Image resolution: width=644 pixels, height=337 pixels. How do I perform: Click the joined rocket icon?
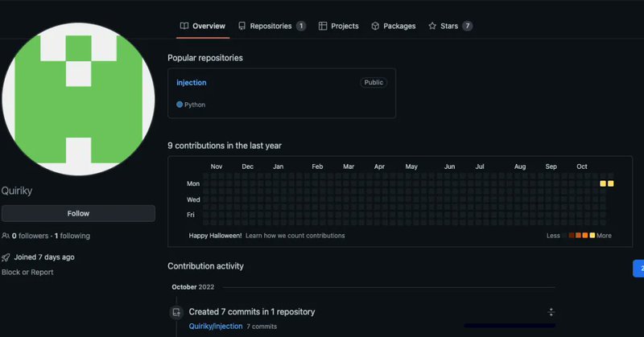(x=6, y=257)
